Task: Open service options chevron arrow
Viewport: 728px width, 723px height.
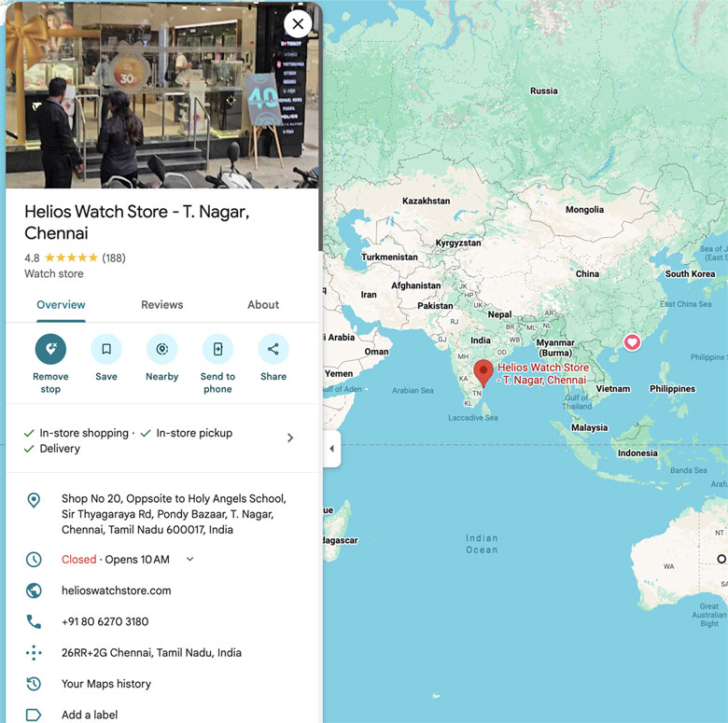Action: pos(290,438)
